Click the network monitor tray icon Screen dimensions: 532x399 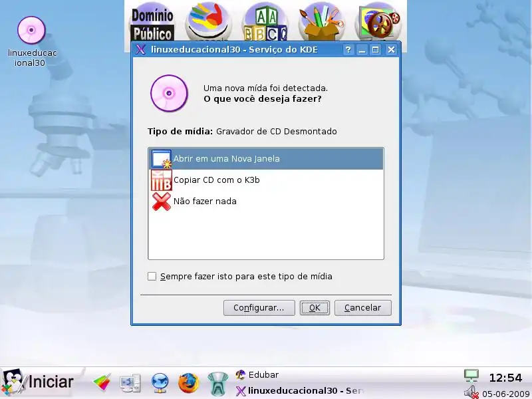tap(471, 376)
